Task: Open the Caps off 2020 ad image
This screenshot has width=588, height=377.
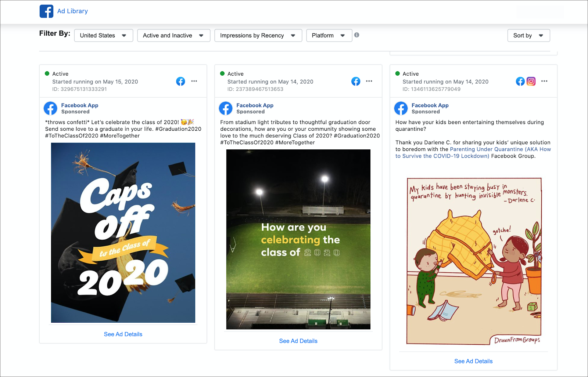Action: click(x=123, y=233)
